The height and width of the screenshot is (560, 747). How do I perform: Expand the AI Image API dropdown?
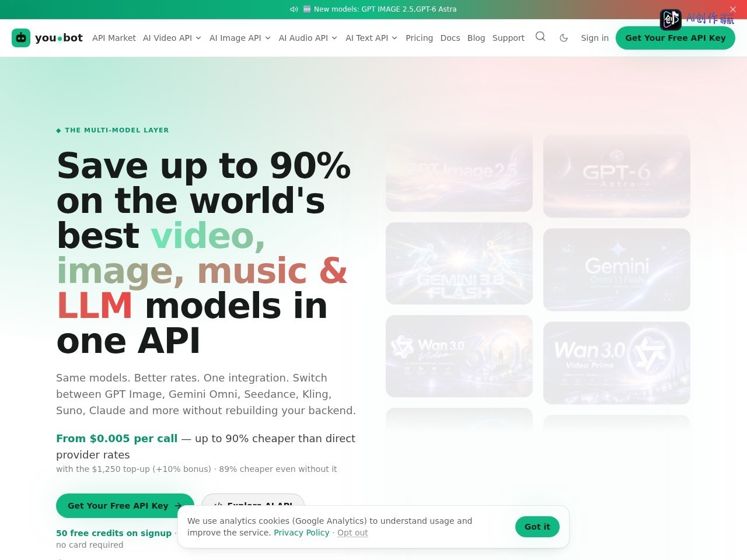pyautogui.click(x=240, y=38)
